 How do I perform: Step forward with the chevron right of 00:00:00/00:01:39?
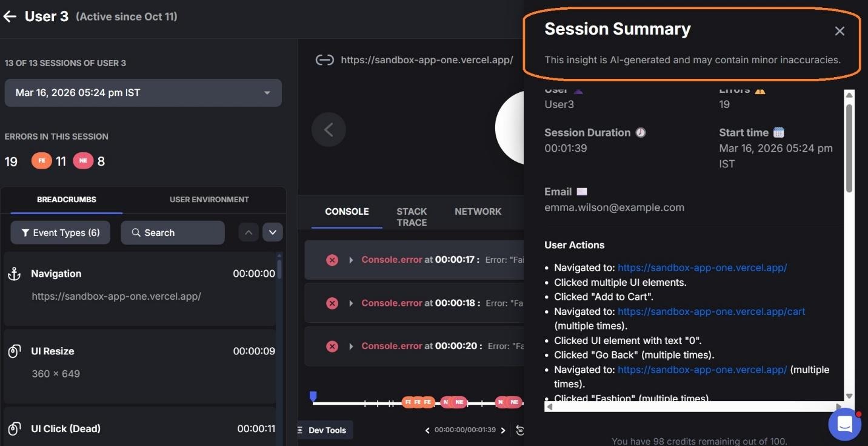pos(503,430)
